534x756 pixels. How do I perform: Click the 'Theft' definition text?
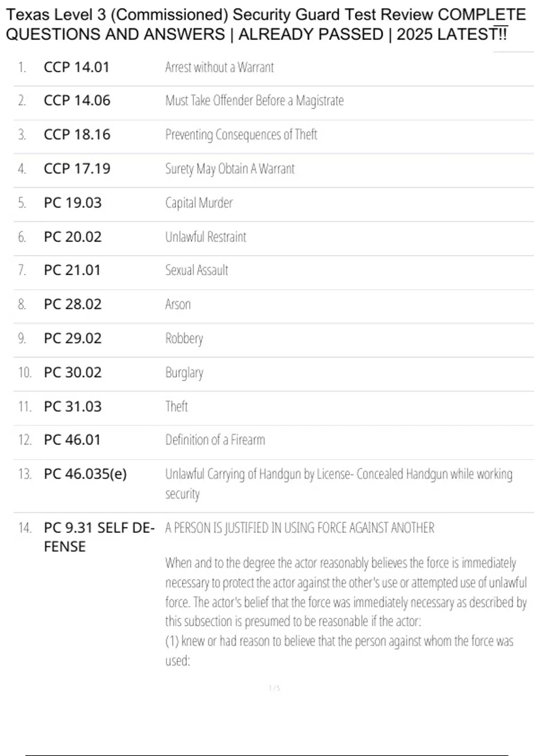pos(177,406)
